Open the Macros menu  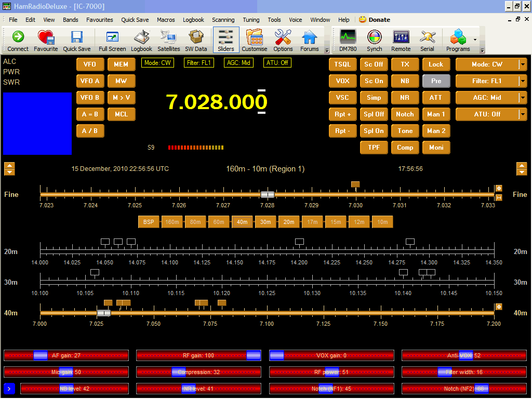166,20
